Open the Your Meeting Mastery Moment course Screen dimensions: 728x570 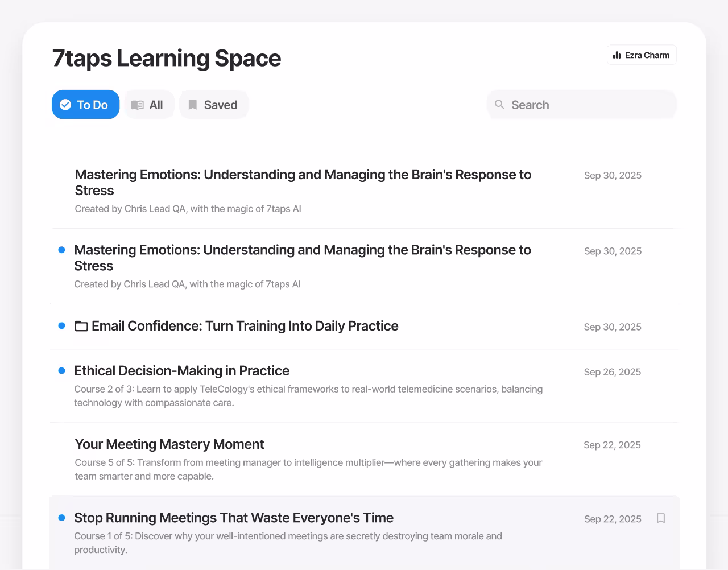pos(169,444)
